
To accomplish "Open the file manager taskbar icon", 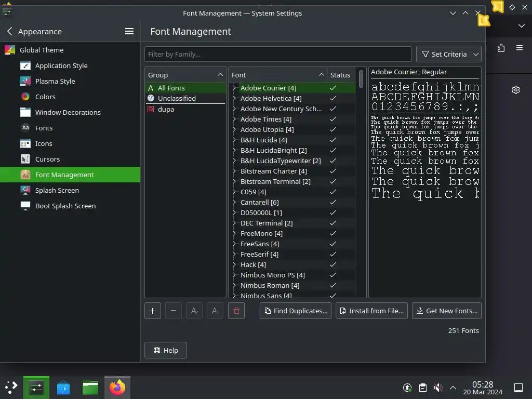I will 90,388.
